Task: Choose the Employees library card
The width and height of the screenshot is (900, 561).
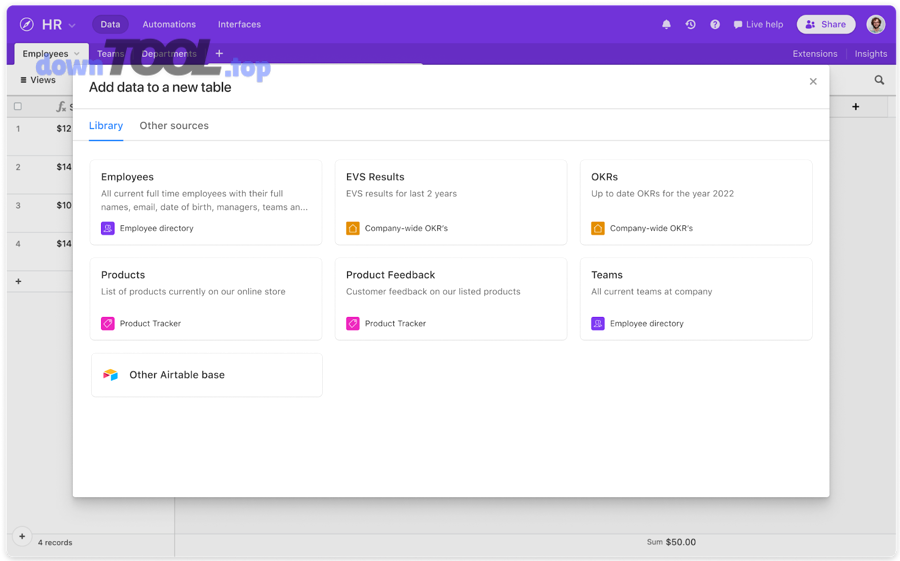Action: (206, 202)
